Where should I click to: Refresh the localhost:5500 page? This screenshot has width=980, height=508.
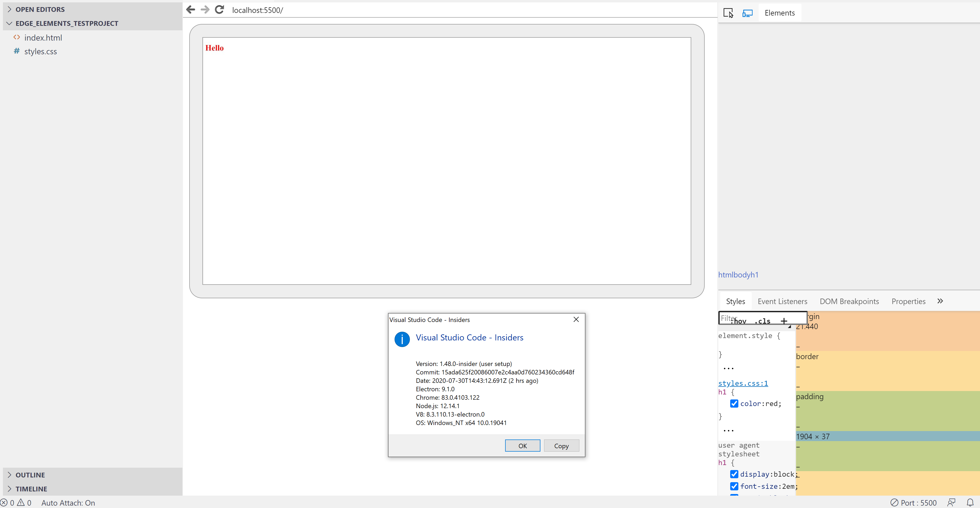tap(220, 9)
